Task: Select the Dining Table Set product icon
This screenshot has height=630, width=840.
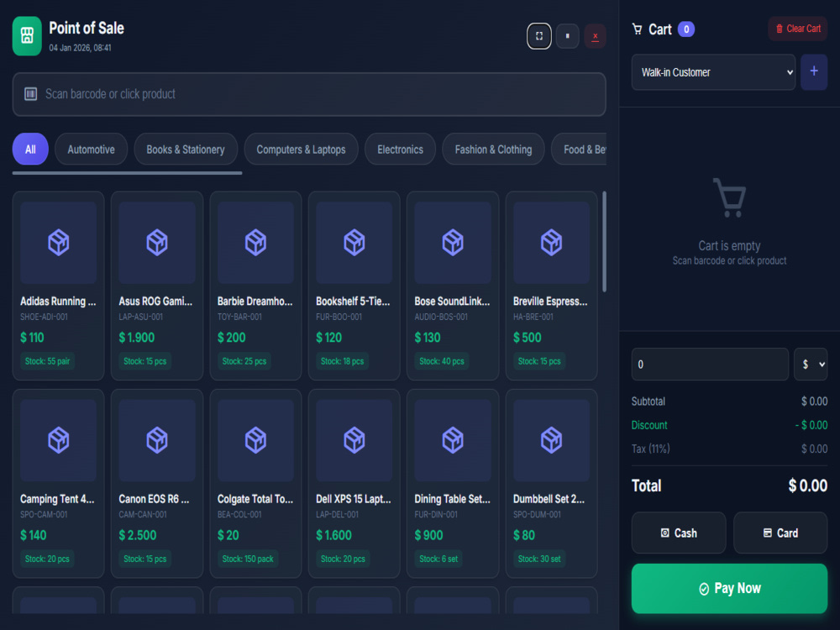Action: [453, 440]
